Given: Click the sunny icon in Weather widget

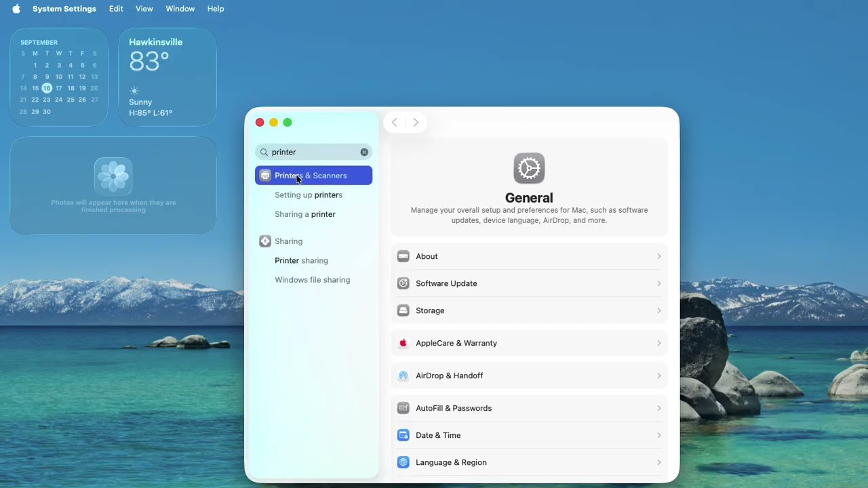Looking at the screenshot, I should [x=134, y=91].
